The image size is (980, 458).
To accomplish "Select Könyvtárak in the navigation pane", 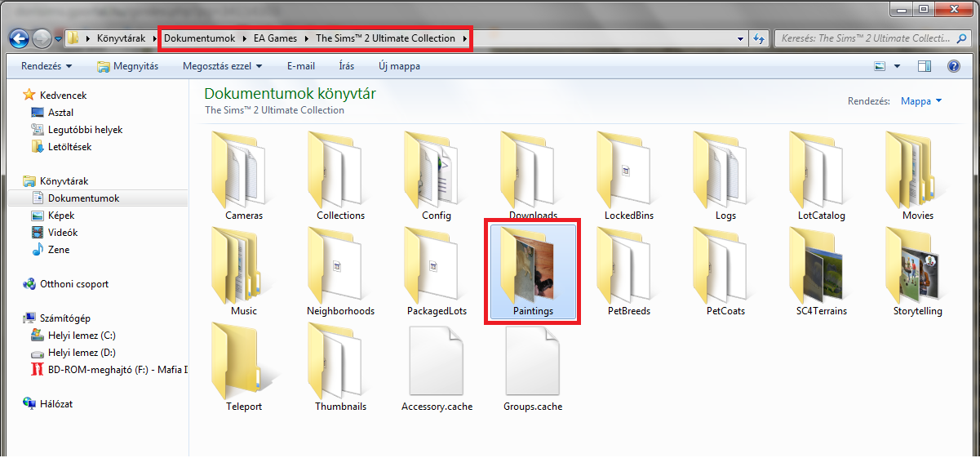I will pos(64,181).
